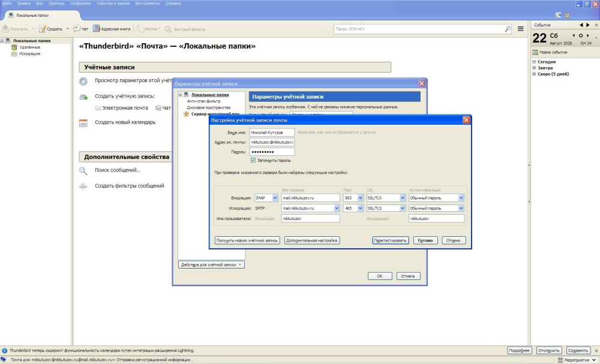Screen dimensions: 600x364
Task: Open the incoming IMAP protocol dropdown
Action: pyautogui.click(x=275, y=198)
